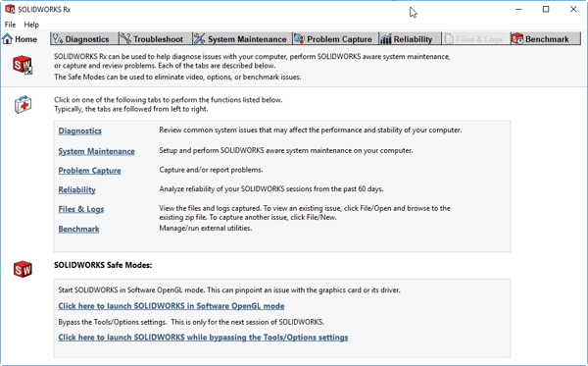This screenshot has height=366, width=588.
Task: Click the SOLIDWORKS Rx title bar logo
Action: click(10, 9)
